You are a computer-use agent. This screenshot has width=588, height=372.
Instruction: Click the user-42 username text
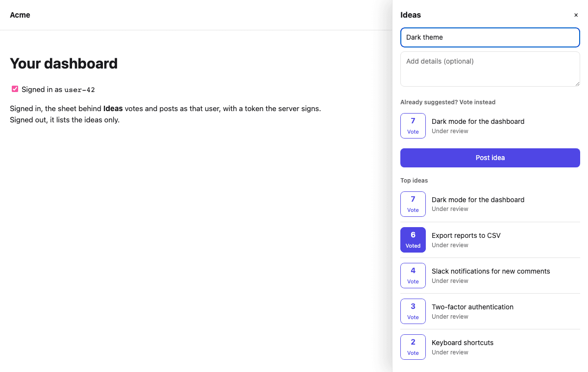(x=80, y=90)
